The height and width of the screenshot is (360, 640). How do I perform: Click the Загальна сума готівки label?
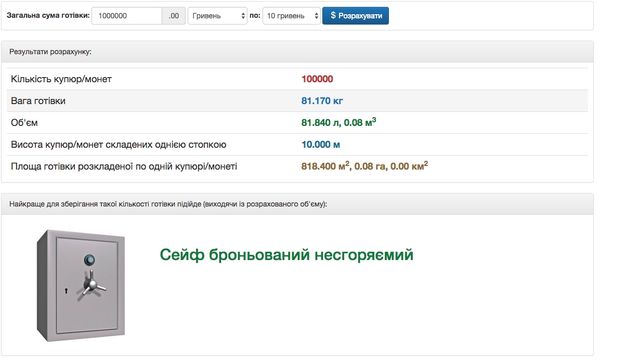48,16
